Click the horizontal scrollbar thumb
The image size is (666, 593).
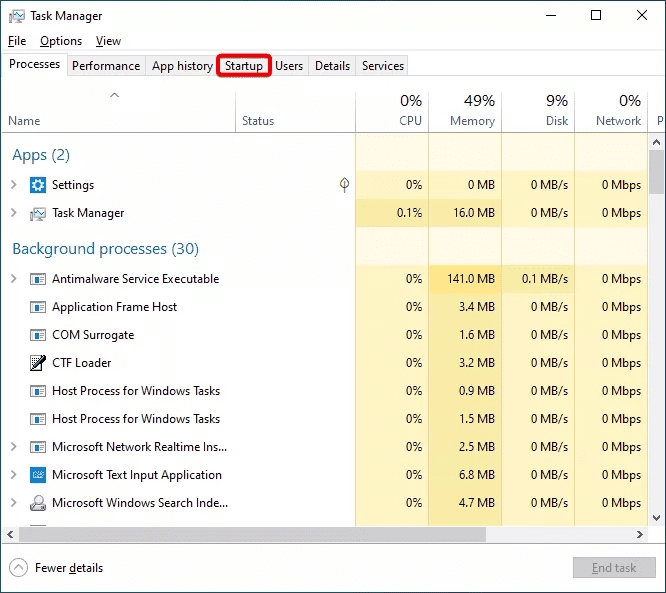pos(252,535)
